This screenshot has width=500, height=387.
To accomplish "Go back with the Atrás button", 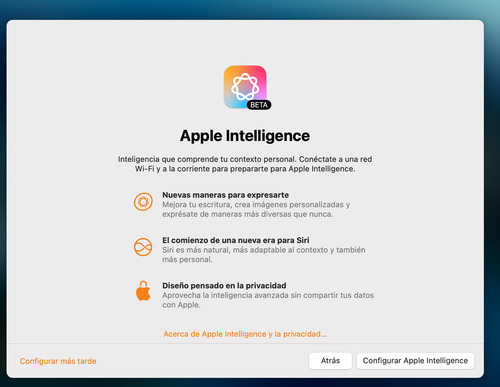I will click(330, 361).
